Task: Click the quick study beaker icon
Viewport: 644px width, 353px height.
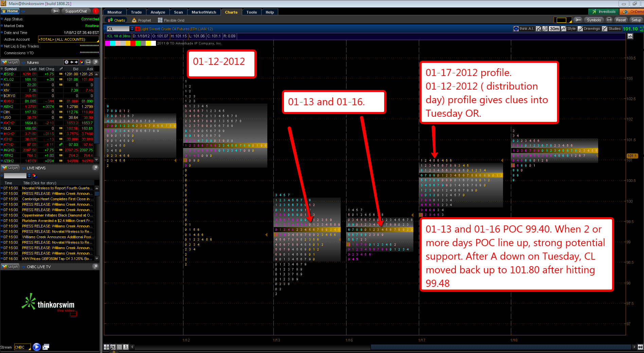Action: [x=538, y=29]
